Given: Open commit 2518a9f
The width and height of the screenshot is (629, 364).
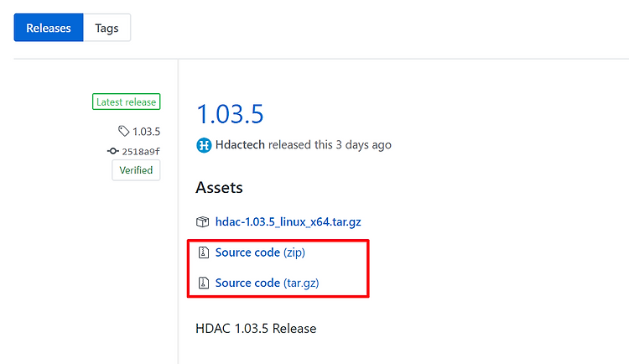Looking at the screenshot, I should (x=141, y=151).
